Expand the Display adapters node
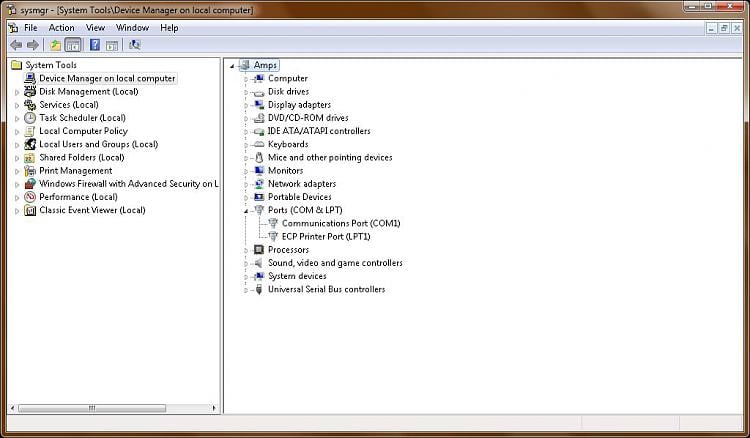 point(246,105)
